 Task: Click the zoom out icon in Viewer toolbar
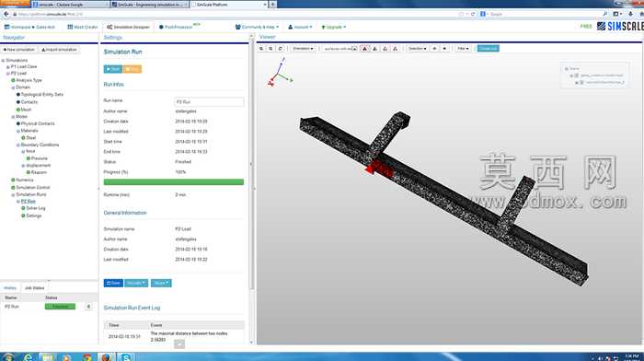click(270, 49)
